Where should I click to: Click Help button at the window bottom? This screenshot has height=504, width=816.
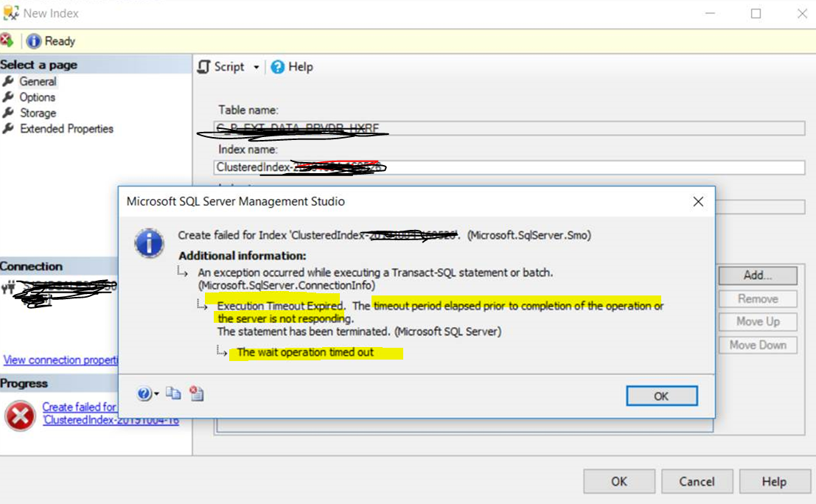[x=775, y=482]
